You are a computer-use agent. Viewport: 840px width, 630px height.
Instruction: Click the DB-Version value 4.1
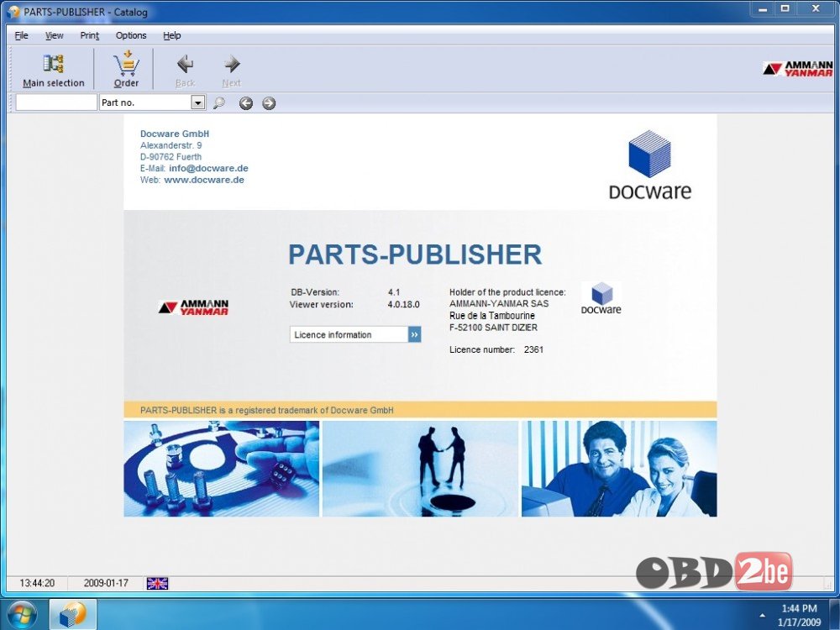tap(394, 292)
